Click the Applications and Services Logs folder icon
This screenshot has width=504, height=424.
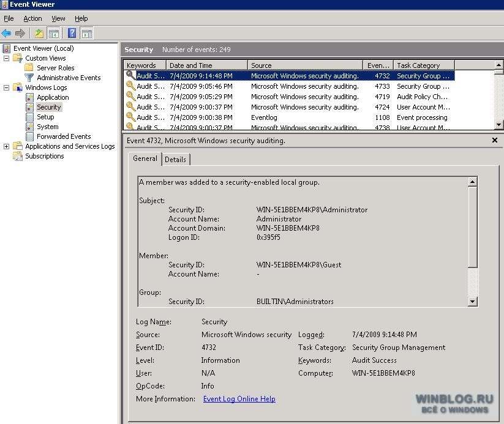click(x=18, y=146)
